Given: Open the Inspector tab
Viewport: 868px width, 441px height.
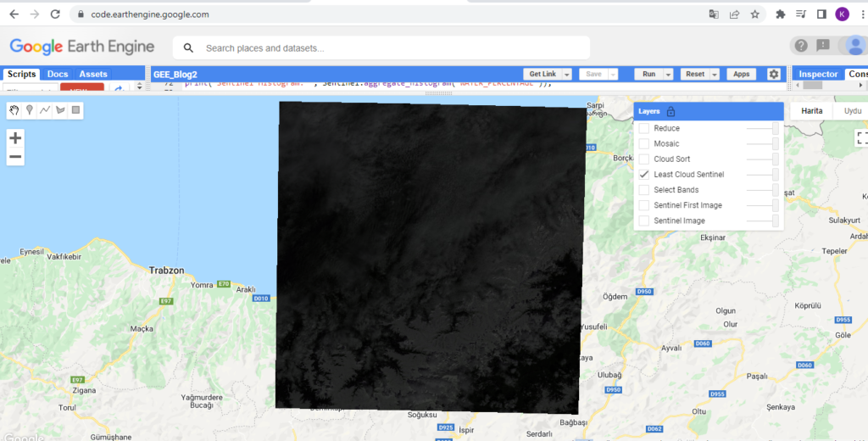Looking at the screenshot, I should (819, 75).
